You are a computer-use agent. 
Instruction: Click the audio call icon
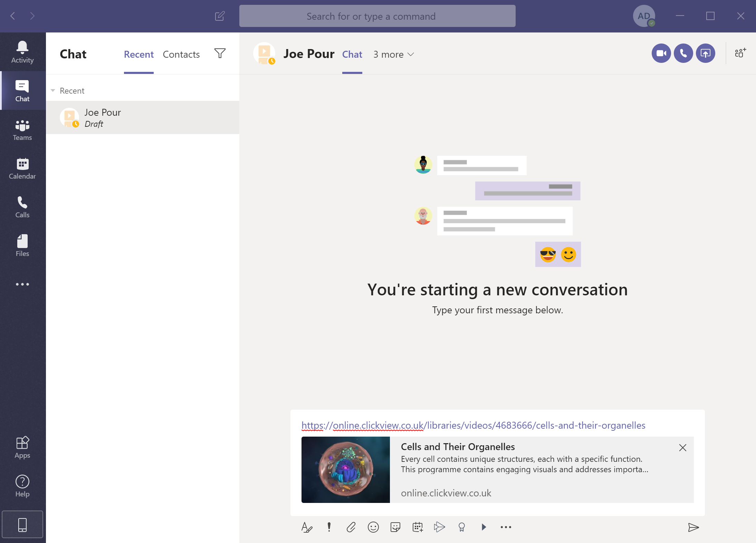tap(683, 54)
